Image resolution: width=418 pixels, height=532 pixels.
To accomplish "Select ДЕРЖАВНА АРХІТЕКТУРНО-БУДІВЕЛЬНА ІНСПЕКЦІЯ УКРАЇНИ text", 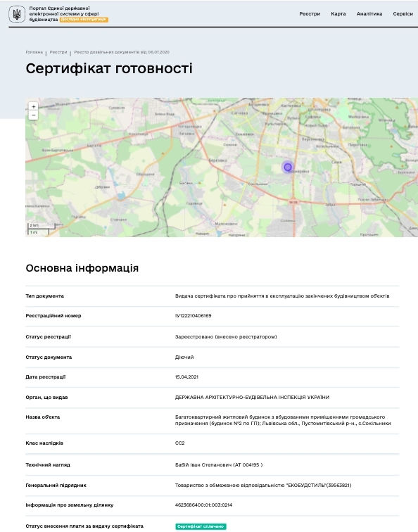I will (x=252, y=398).
